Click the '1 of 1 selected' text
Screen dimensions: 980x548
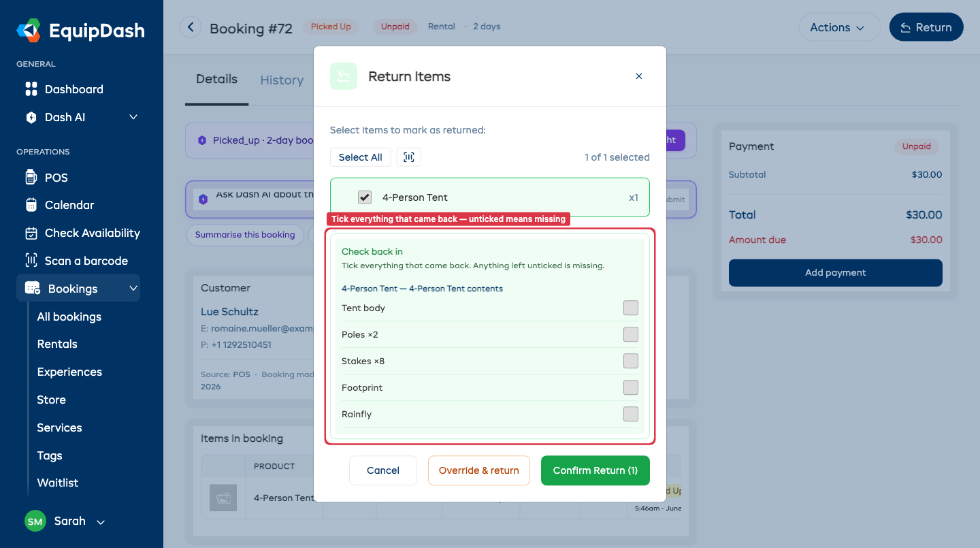tap(617, 157)
